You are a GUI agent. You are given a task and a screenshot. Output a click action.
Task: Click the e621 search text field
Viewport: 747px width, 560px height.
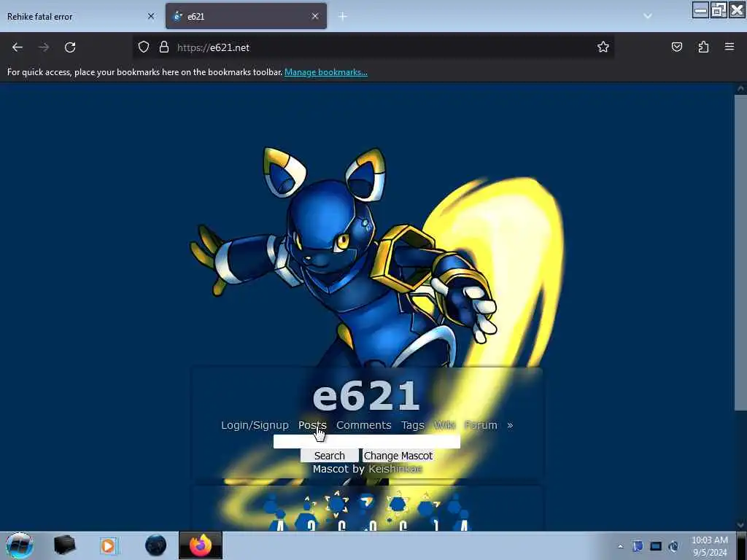[367, 441]
